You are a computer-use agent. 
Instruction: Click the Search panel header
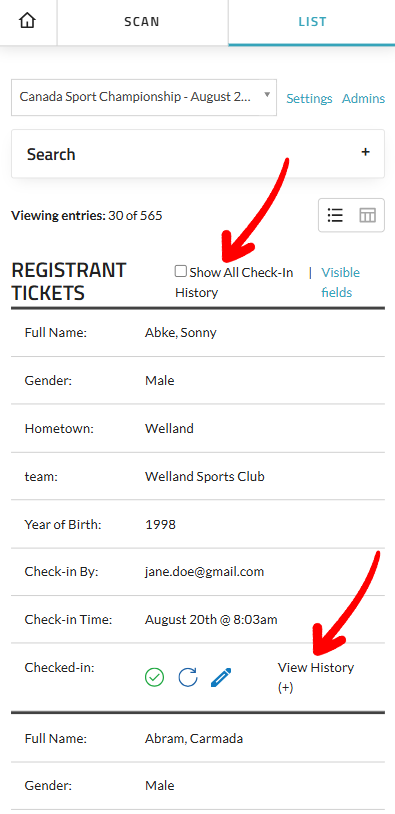198,154
